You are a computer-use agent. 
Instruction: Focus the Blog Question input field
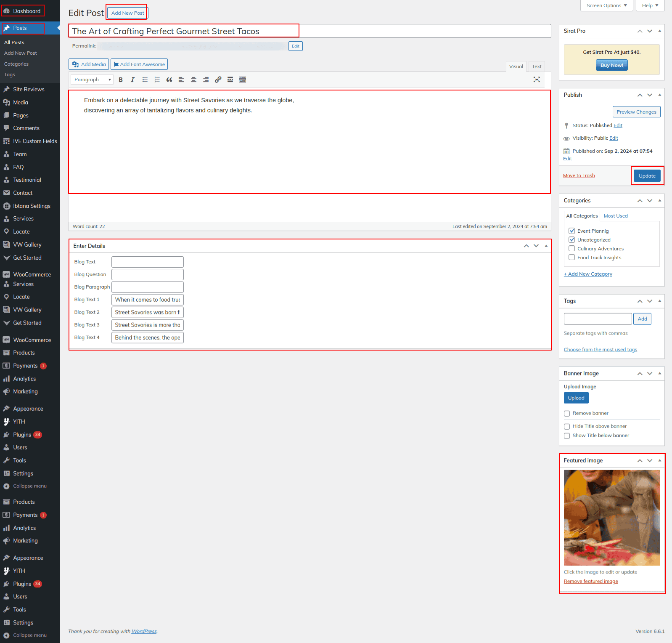pos(148,274)
